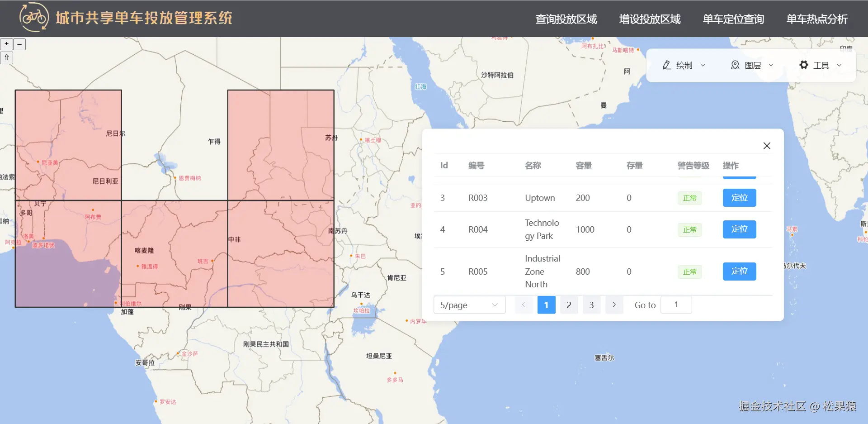
Task: Open 增设投放区域 menu
Action: click(650, 19)
